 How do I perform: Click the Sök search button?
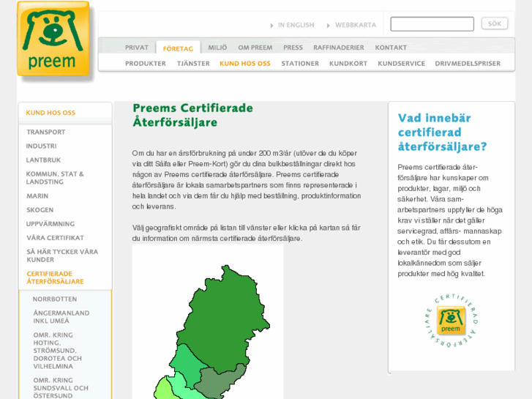click(495, 23)
